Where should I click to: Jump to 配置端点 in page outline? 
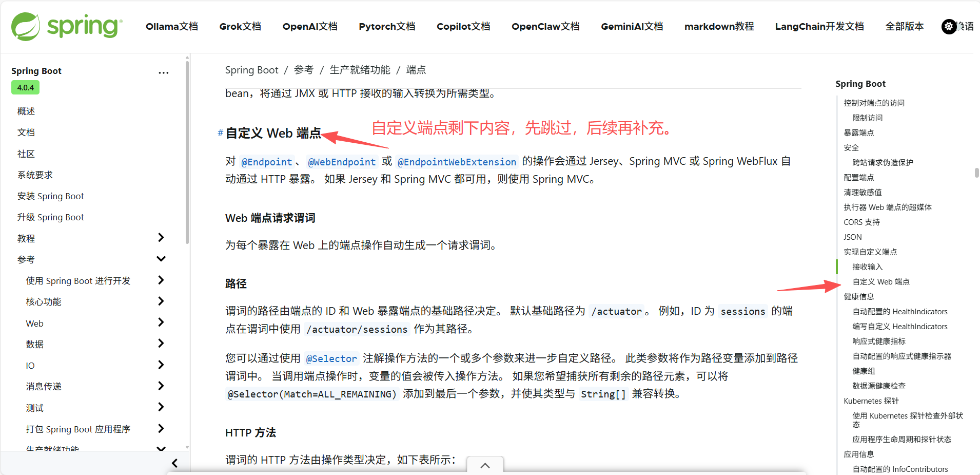coord(858,178)
